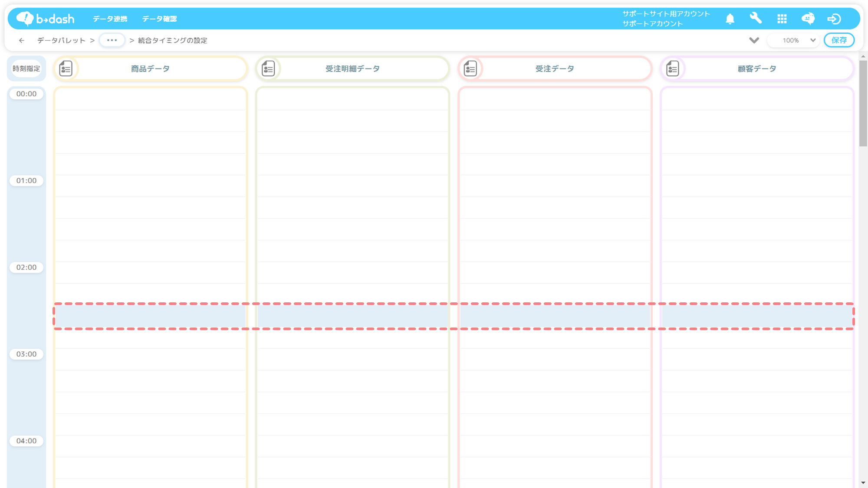Click the データパレット breadcrumb
Screen dimensions: 868x488
[x=61, y=40]
